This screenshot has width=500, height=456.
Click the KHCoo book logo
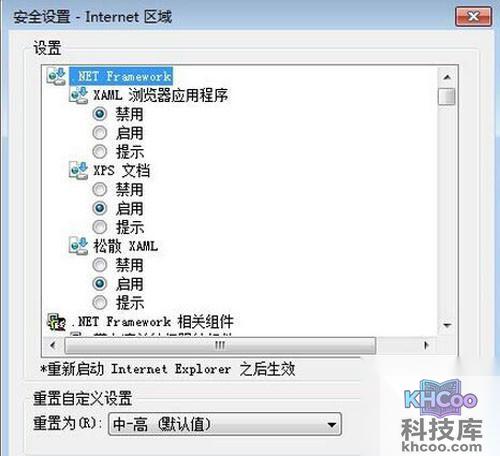click(441, 398)
